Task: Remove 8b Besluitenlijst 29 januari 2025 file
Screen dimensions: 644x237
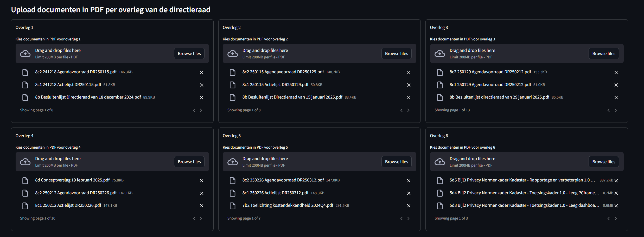Action: [x=616, y=98]
